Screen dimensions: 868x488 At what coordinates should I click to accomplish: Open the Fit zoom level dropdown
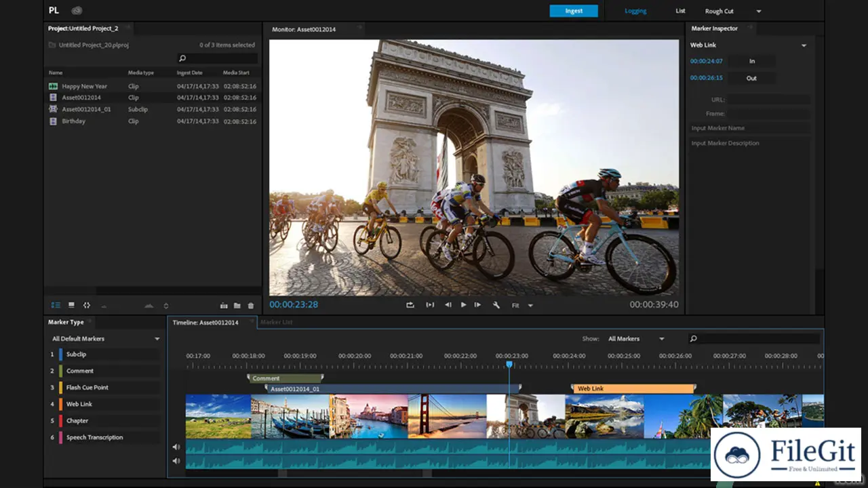click(x=530, y=306)
